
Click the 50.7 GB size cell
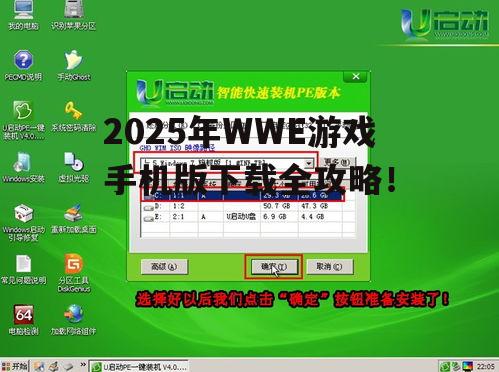click(277, 206)
